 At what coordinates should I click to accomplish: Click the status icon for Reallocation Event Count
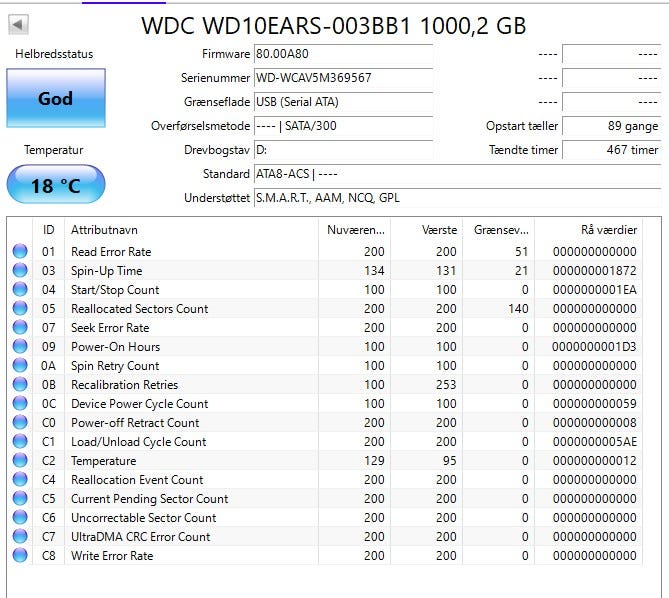click(x=20, y=479)
